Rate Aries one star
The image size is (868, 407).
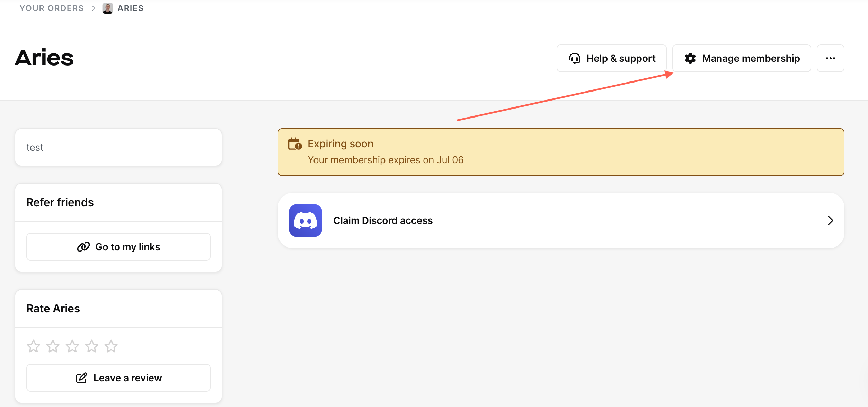34,346
